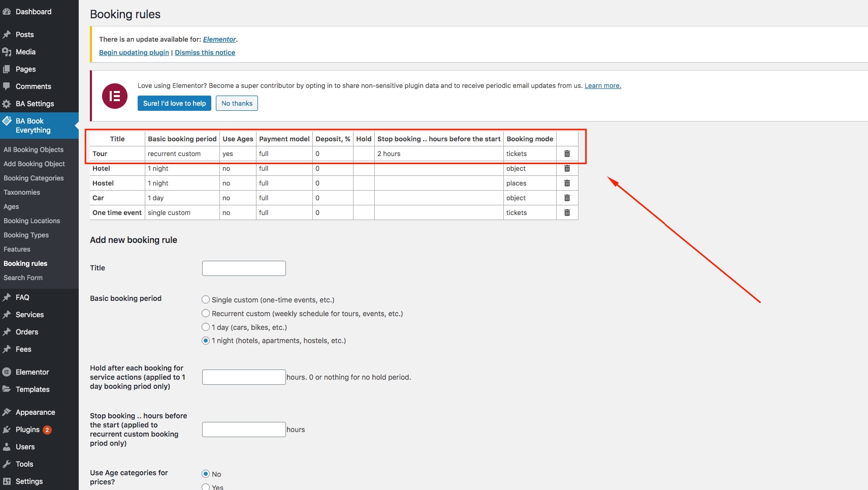868x490 pixels.
Task: Delete the Tour booking rule
Action: 567,154
